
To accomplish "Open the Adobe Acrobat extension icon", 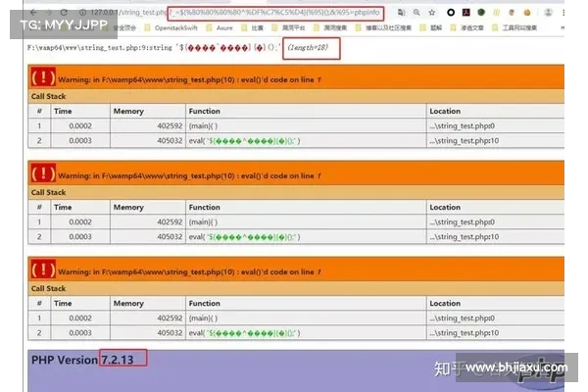I will (x=466, y=13).
